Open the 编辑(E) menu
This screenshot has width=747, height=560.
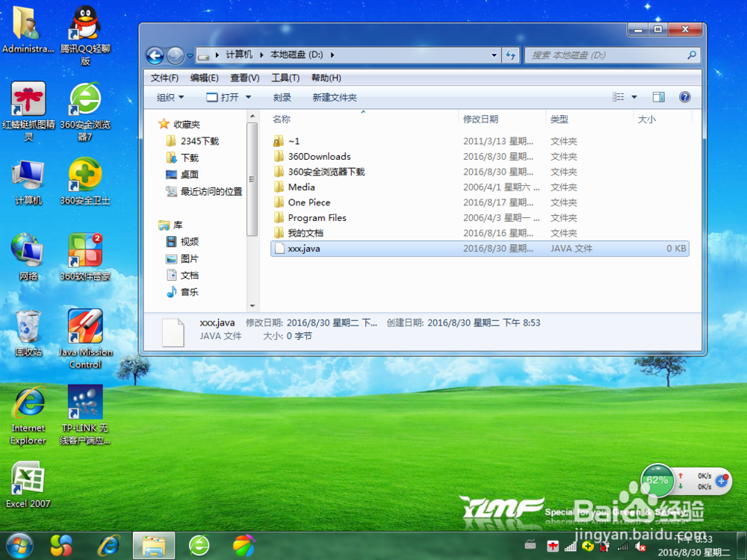(205, 78)
